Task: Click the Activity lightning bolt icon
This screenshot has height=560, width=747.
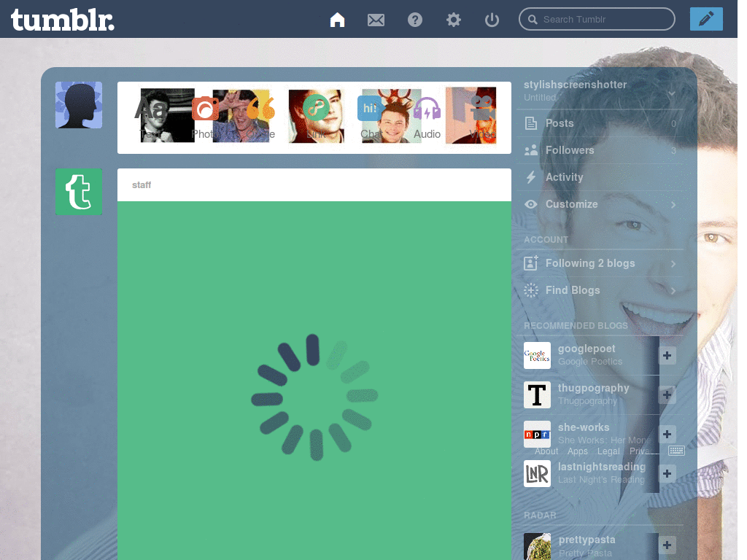Action: pos(531,177)
